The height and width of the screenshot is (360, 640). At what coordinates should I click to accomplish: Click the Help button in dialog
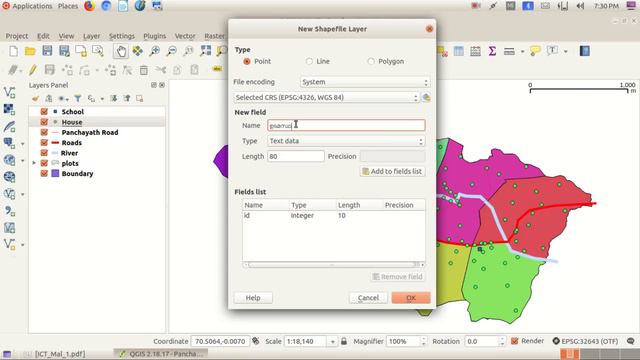(253, 298)
